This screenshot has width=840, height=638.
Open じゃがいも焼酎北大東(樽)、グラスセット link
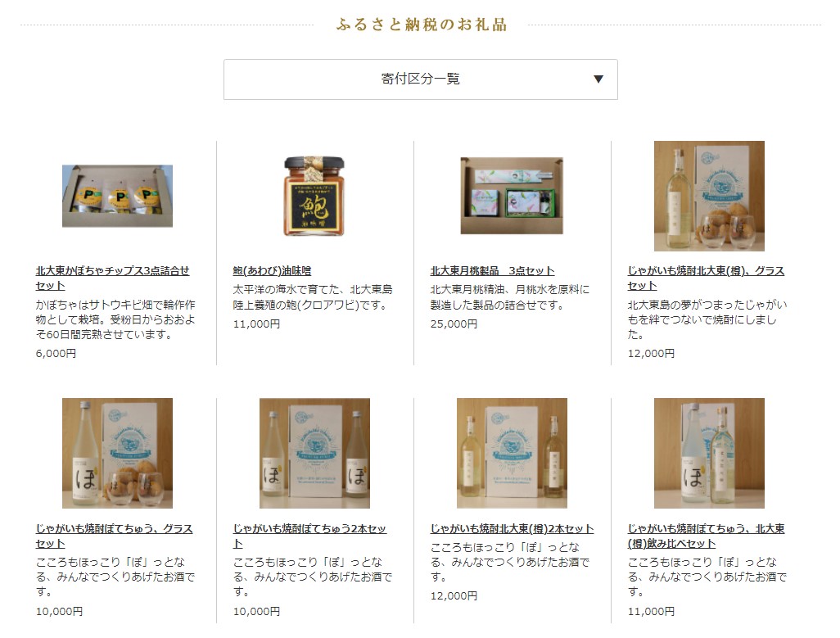tap(706, 278)
